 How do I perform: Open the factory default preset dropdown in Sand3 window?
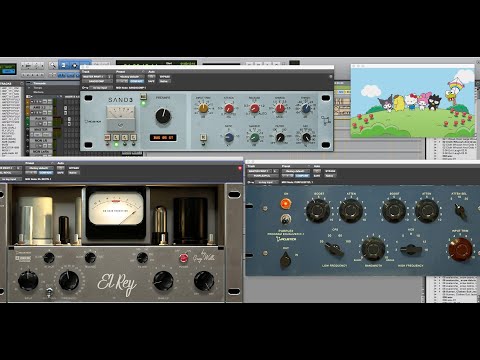[130, 77]
